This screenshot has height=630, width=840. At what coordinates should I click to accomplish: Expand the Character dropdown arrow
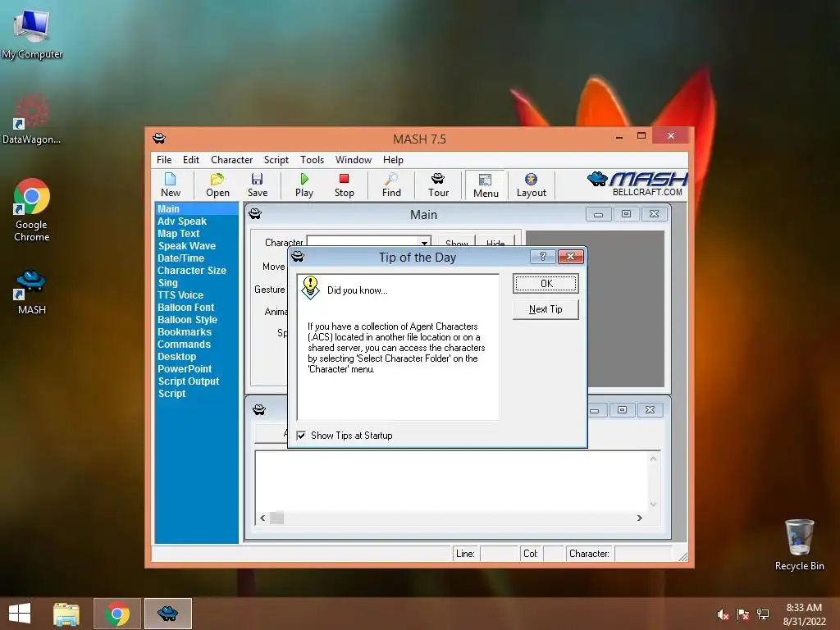click(424, 242)
